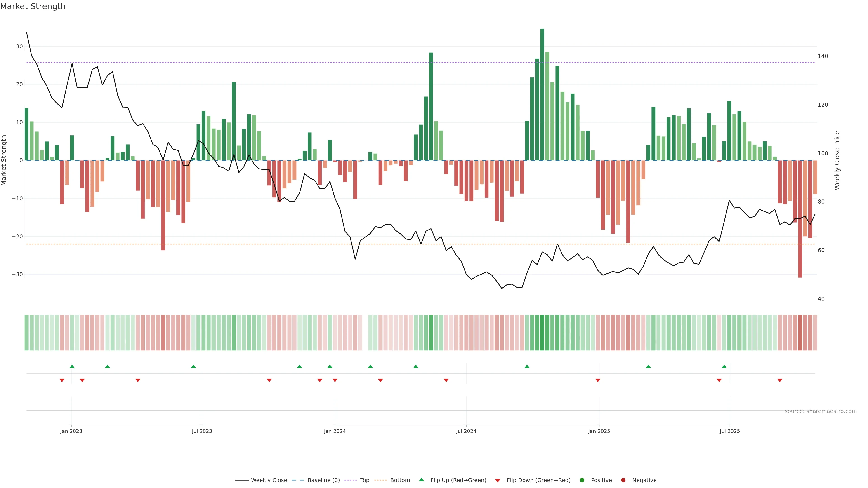Click the Positive green circle legend icon
868x488 pixels.
pyautogui.click(x=582, y=480)
